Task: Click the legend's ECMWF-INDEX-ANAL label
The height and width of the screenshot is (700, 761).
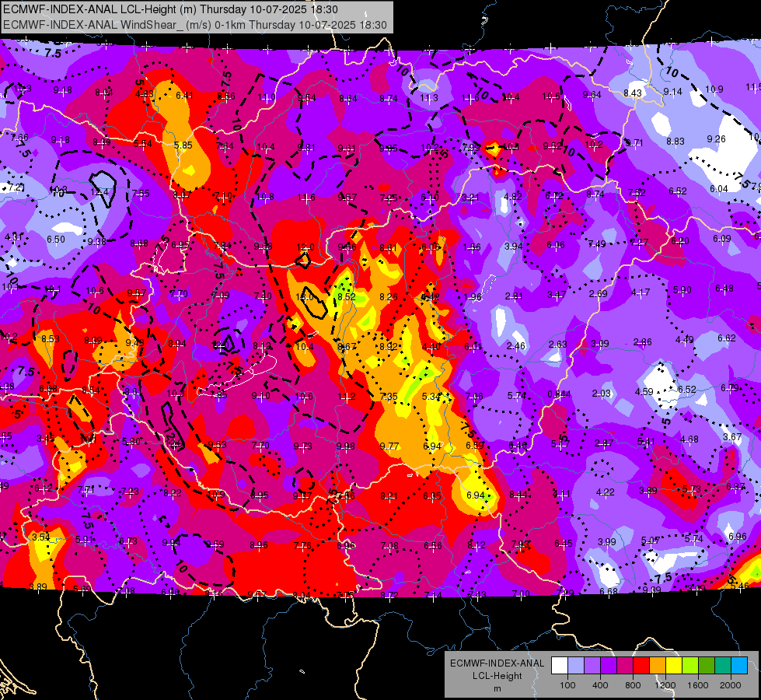Action: [497, 663]
